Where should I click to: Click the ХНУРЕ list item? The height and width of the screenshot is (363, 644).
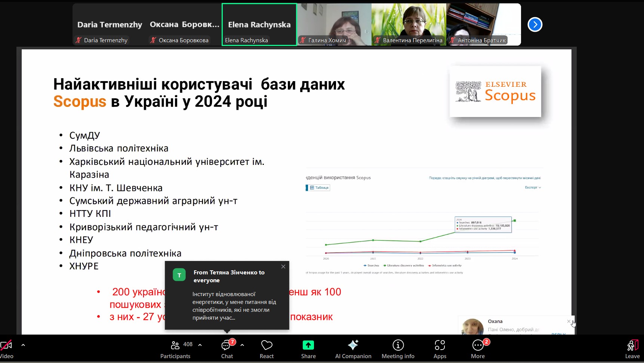pos(84,266)
